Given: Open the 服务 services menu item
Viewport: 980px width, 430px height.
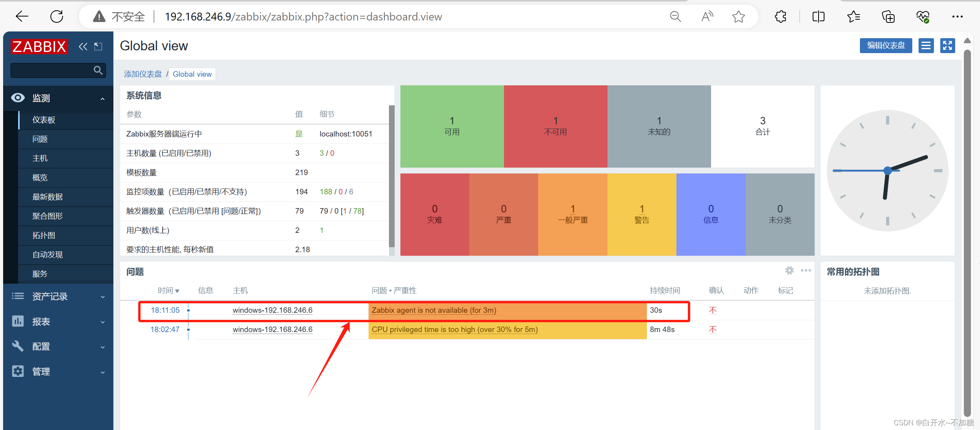Looking at the screenshot, I should (x=65, y=274).
